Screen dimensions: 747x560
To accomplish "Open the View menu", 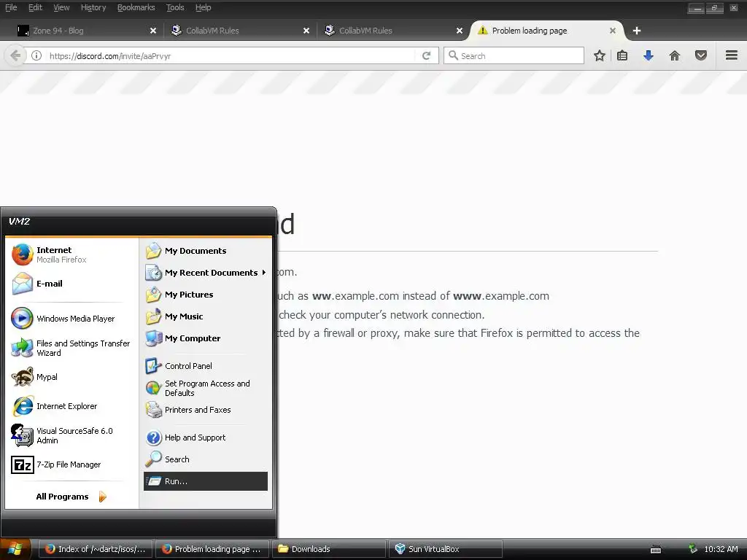I will pyautogui.click(x=61, y=7).
